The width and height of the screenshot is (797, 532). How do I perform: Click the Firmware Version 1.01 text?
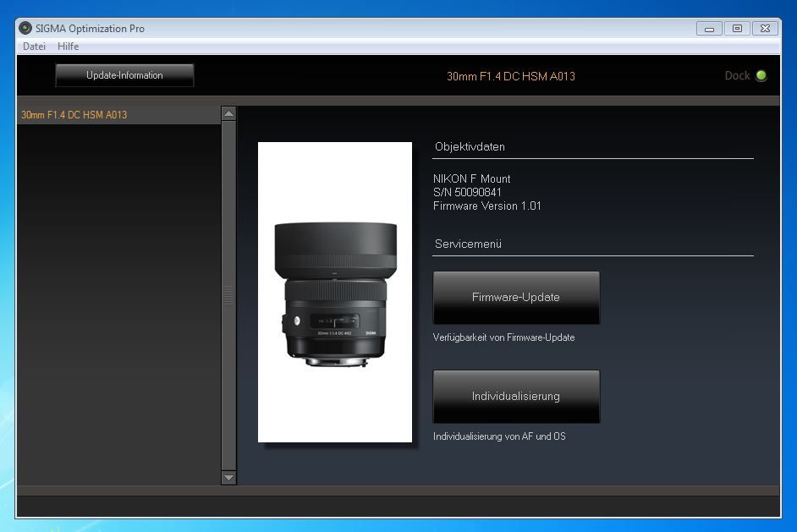click(x=486, y=206)
